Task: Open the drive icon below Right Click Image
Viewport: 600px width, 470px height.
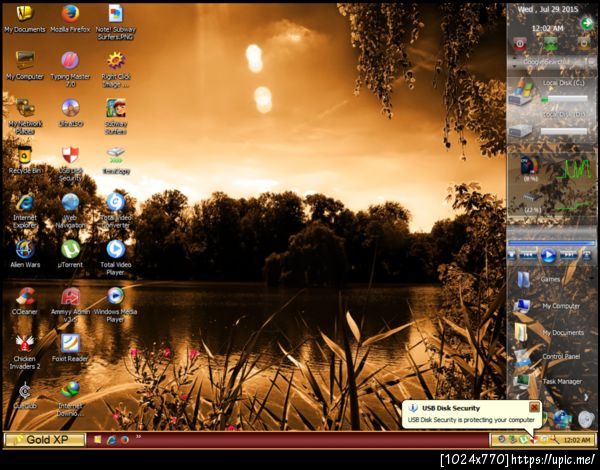Action: tap(116, 160)
